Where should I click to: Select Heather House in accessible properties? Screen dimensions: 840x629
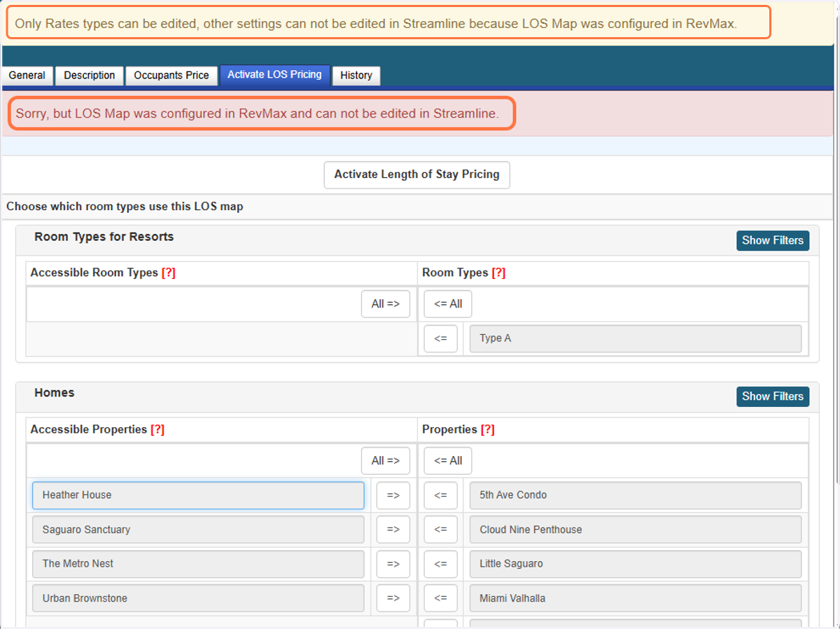198,495
